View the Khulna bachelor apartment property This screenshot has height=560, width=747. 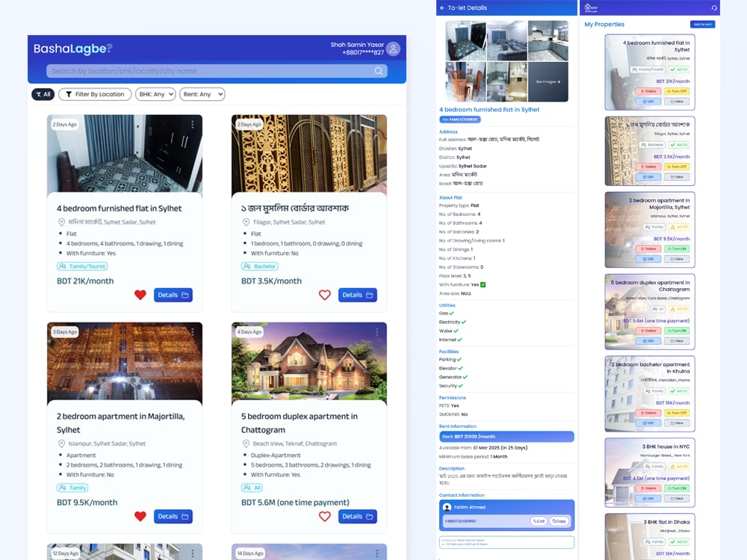677,423
